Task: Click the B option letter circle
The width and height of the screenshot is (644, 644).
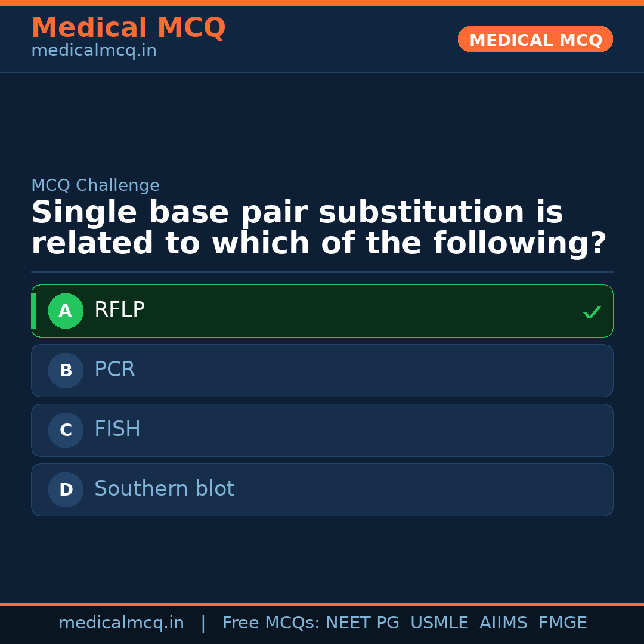Action: 66,370
